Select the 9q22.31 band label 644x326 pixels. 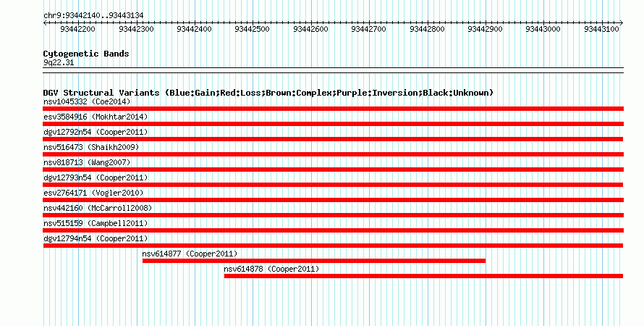pyautogui.click(x=59, y=62)
